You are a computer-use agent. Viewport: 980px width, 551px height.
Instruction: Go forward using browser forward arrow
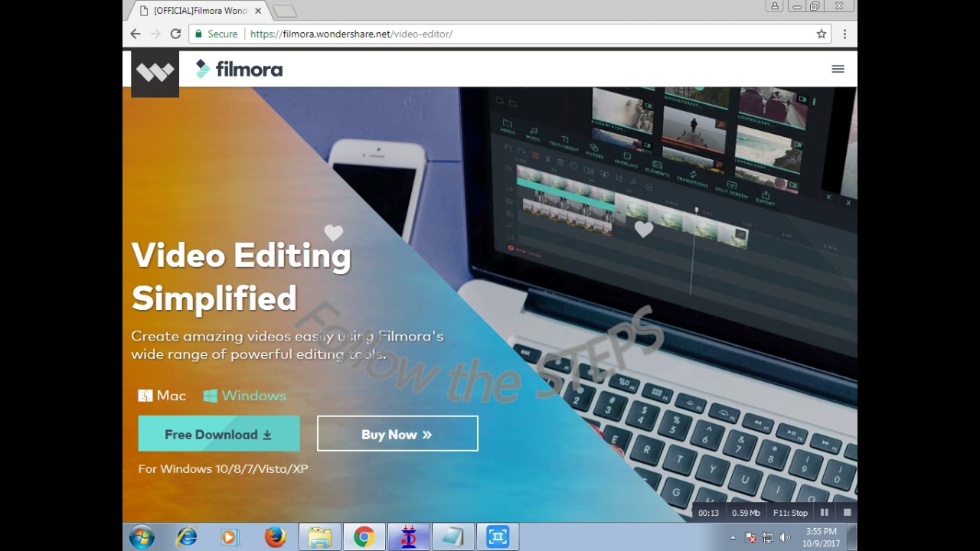155,34
